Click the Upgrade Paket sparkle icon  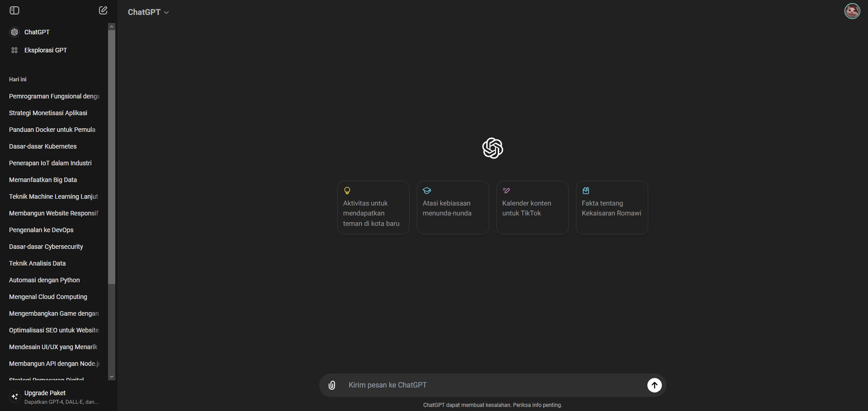click(14, 397)
